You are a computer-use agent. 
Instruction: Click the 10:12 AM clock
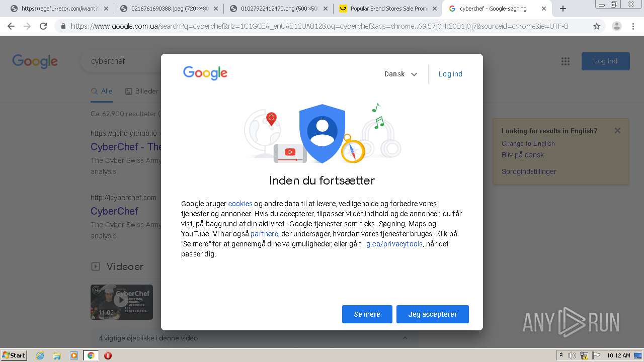(618, 355)
